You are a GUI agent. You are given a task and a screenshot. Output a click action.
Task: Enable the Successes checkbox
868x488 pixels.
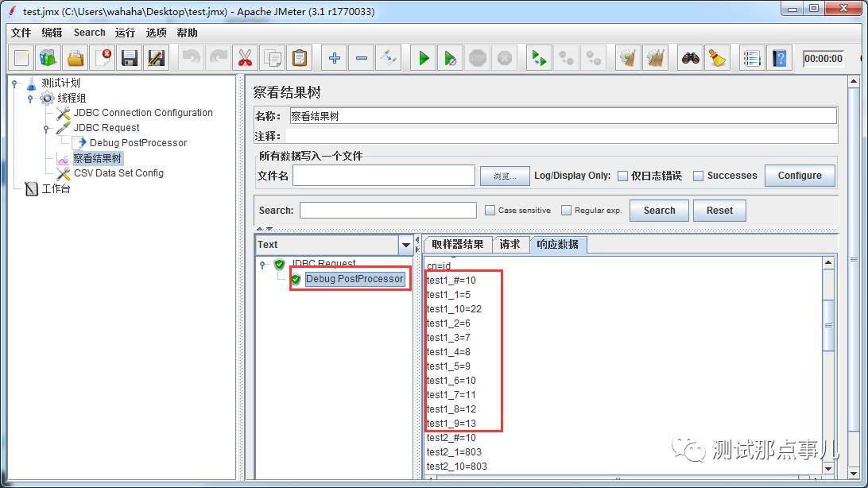click(x=699, y=176)
